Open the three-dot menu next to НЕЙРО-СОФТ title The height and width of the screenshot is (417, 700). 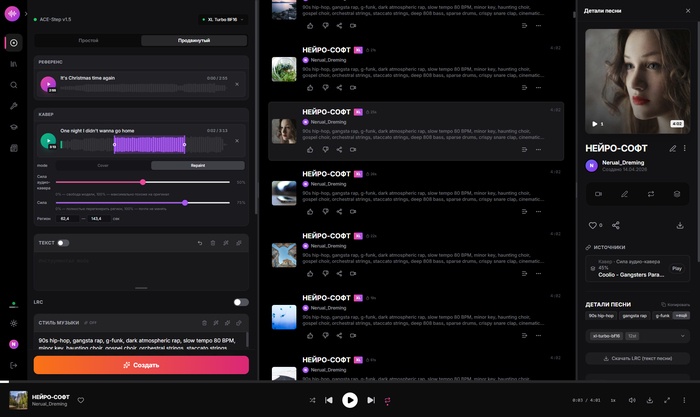click(x=684, y=148)
